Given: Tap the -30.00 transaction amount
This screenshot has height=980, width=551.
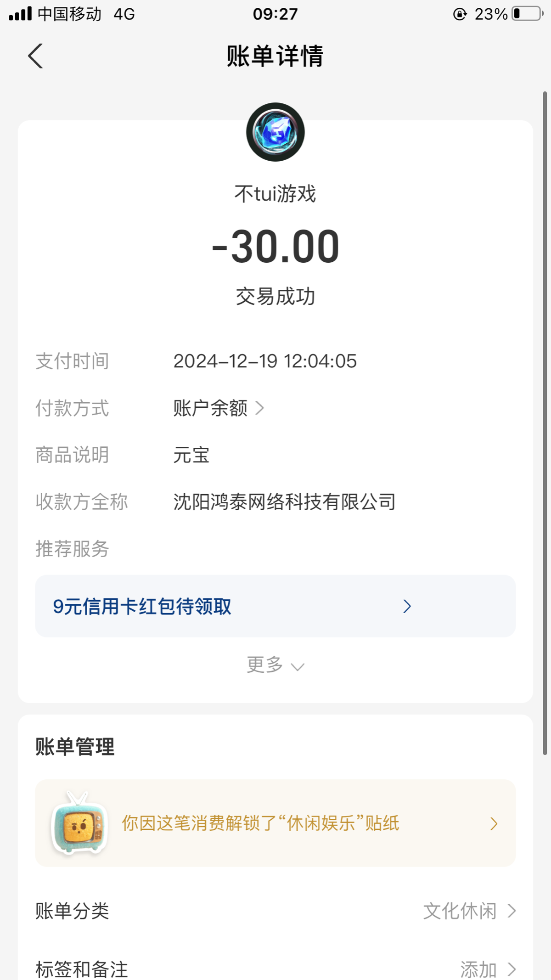Looking at the screenshot, I should (275, 247).
